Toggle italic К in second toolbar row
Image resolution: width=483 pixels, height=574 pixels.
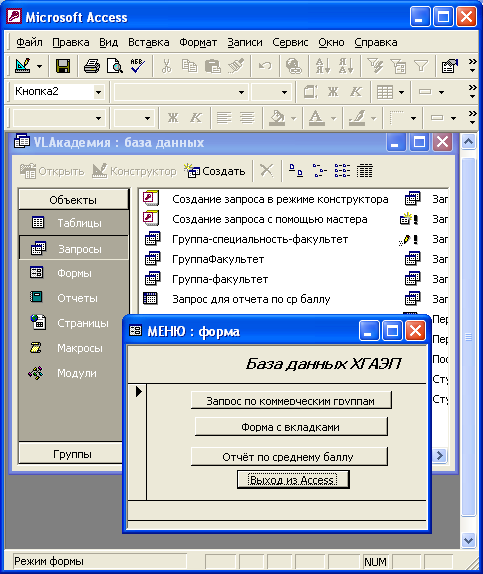356,92
